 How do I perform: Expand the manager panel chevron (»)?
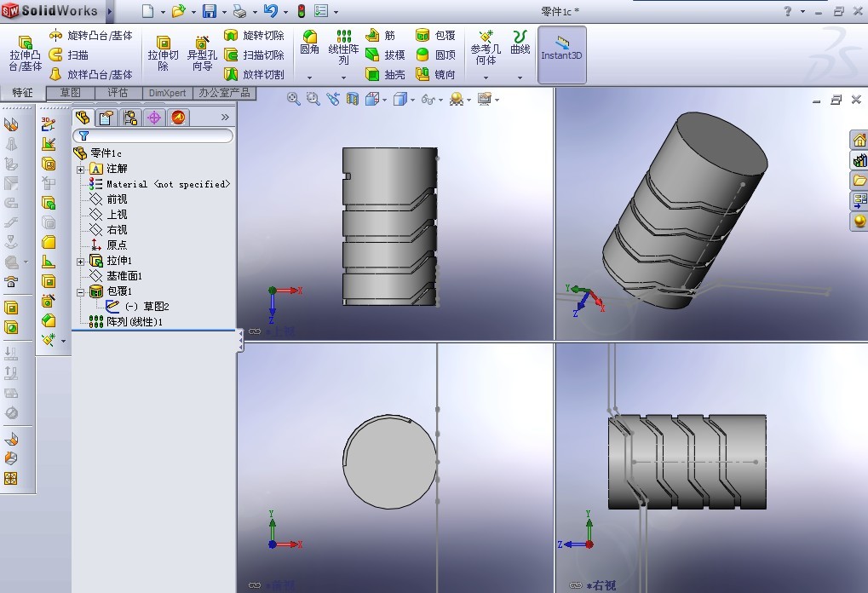225,117
